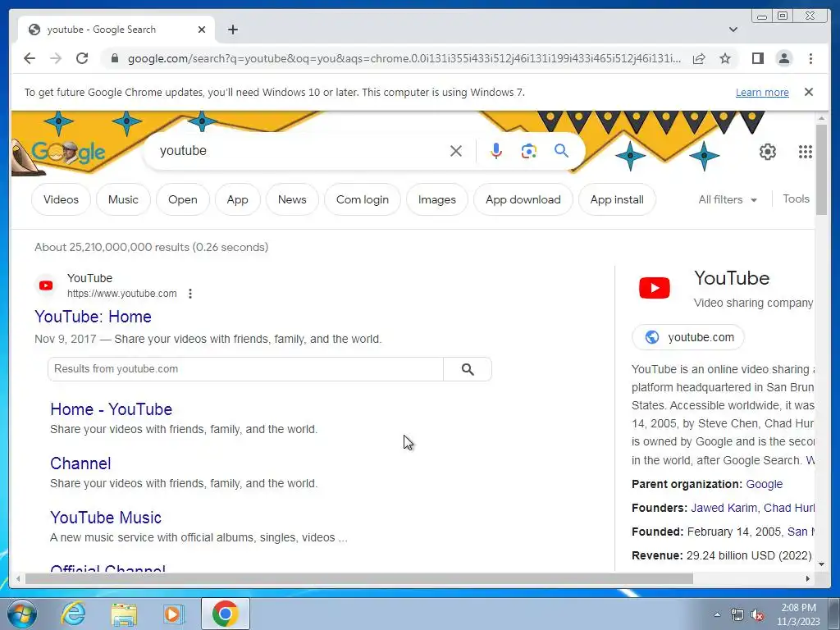Open Windows Explorer from taskbar
Image resolution: width=840 pixels, height=630 pixels.
tap(124, 614)
